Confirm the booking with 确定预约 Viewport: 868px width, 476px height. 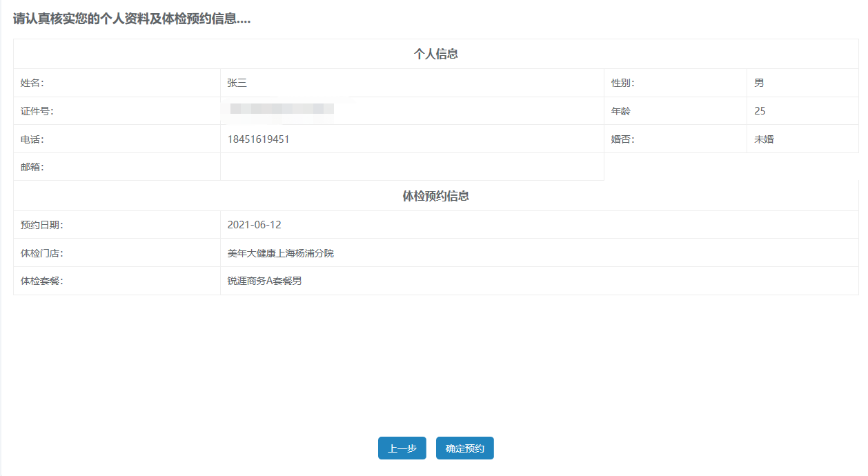(464, 448)
